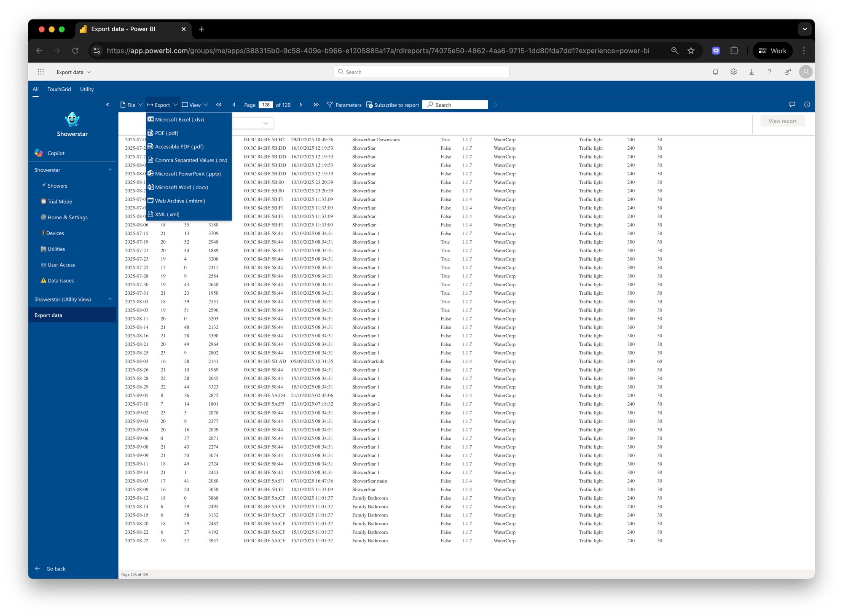The image size is (843, 616).
Task: Open the Power BI settings gear
Action: pyautogui.click(x=733, y=72)
